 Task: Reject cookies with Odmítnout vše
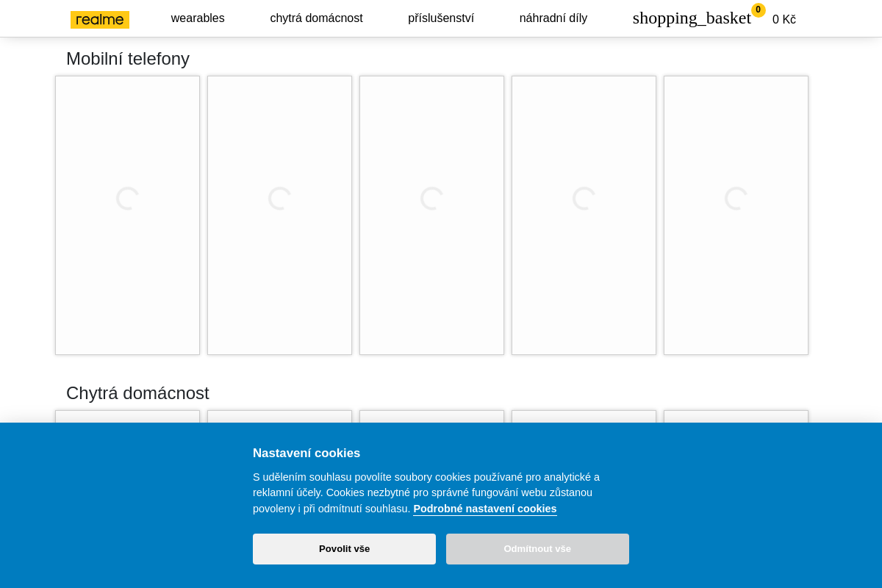coord(537,549)
